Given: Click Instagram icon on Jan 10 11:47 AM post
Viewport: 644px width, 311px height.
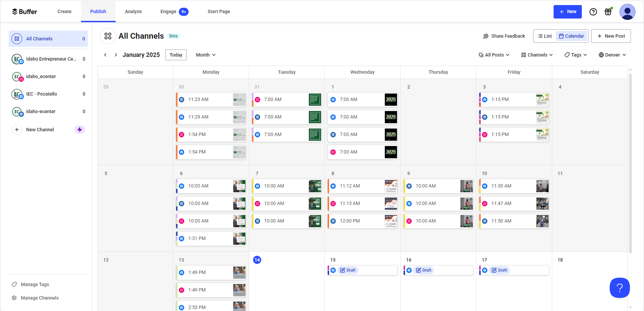Looking at the screenshot, I should (x=485, y=204).
